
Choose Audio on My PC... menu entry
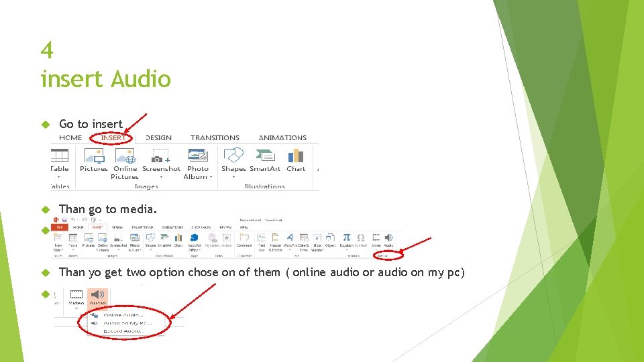pyautogui.click(x=127, y=323)
